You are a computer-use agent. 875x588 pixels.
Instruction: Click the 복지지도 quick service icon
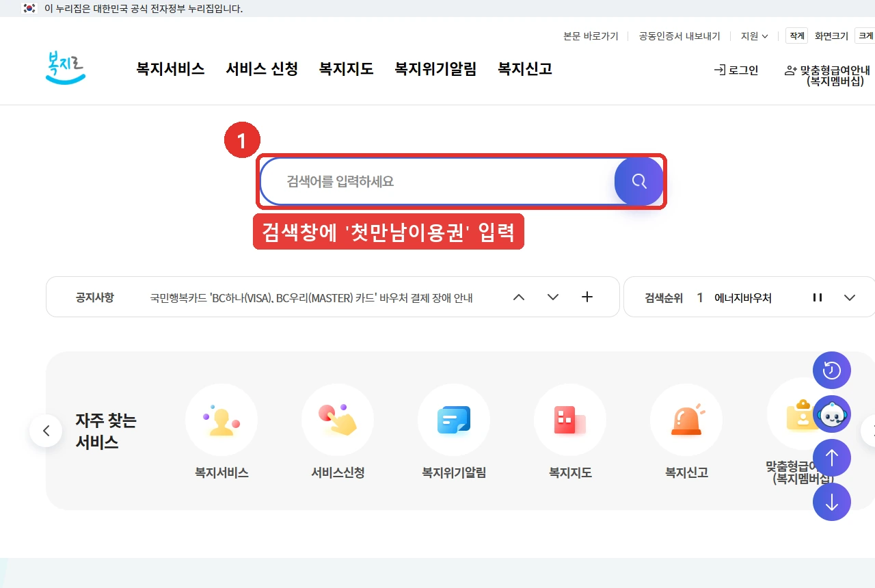pos(570,420)
